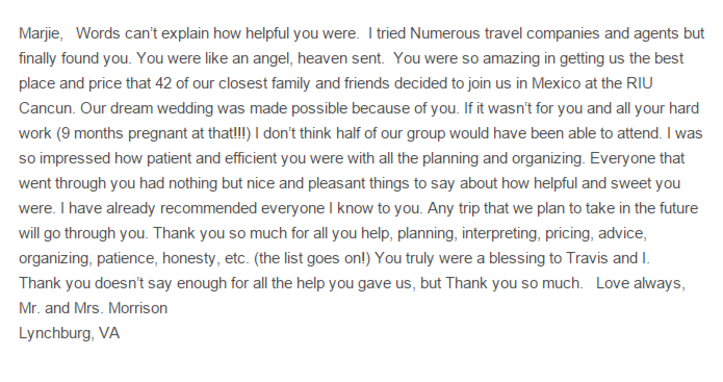Image resolution: width=723 pixels, height=382 pixels.
Task: Click the greeting name "Marjie,"
Action: tap(41, 34)
